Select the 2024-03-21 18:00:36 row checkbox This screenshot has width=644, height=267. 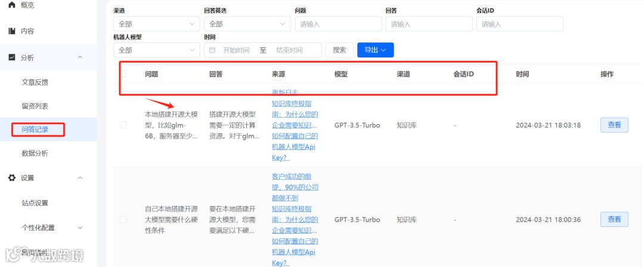(x=123, y=220)
